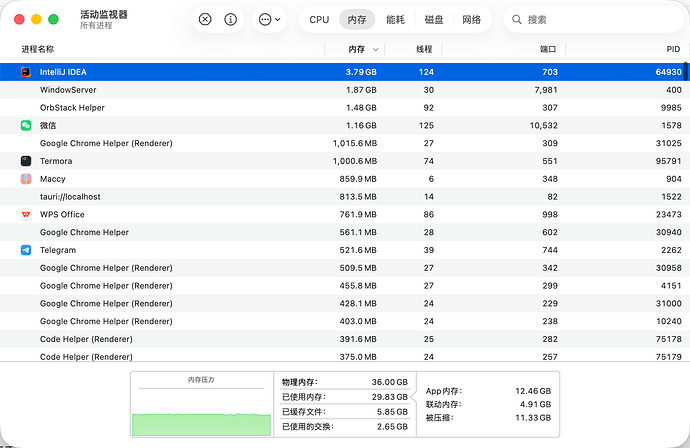Click the 搜索 search field
Image resolution: width=690 pixels, height=448 pixels.
tap(594, 19)
